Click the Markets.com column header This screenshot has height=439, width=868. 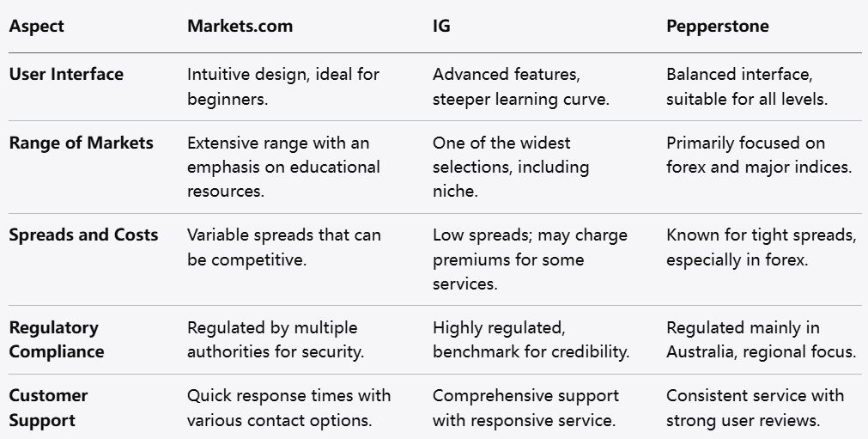[240, 26]
